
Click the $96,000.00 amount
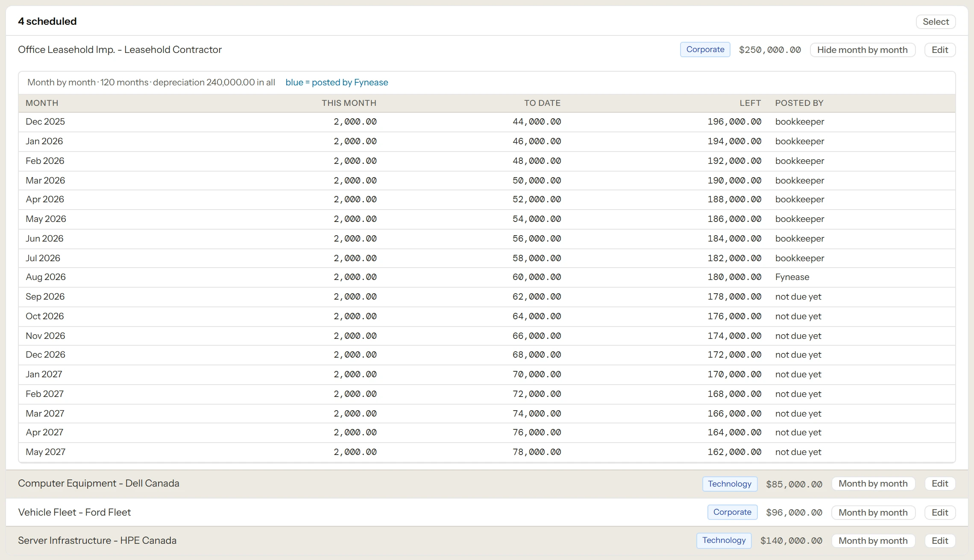[x=794, y=513]
